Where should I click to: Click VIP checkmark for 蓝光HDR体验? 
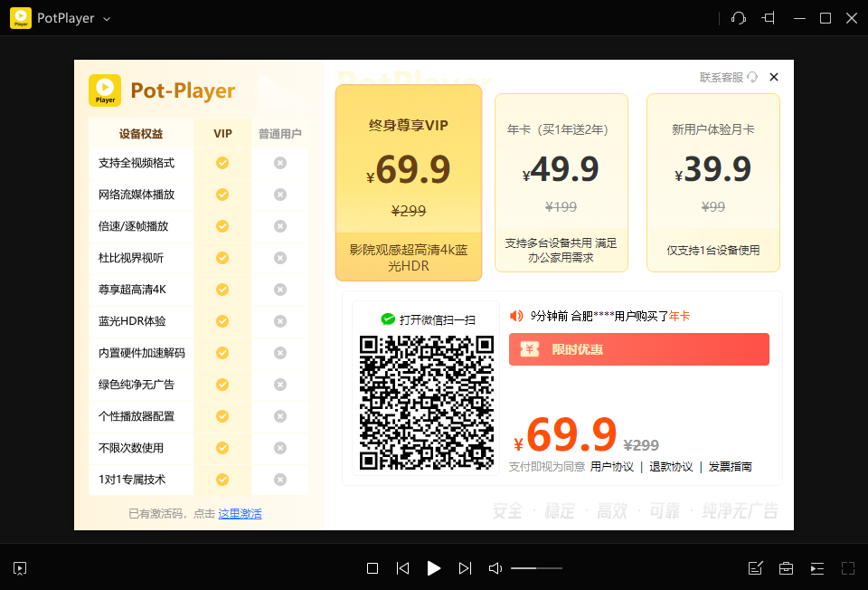222,321
